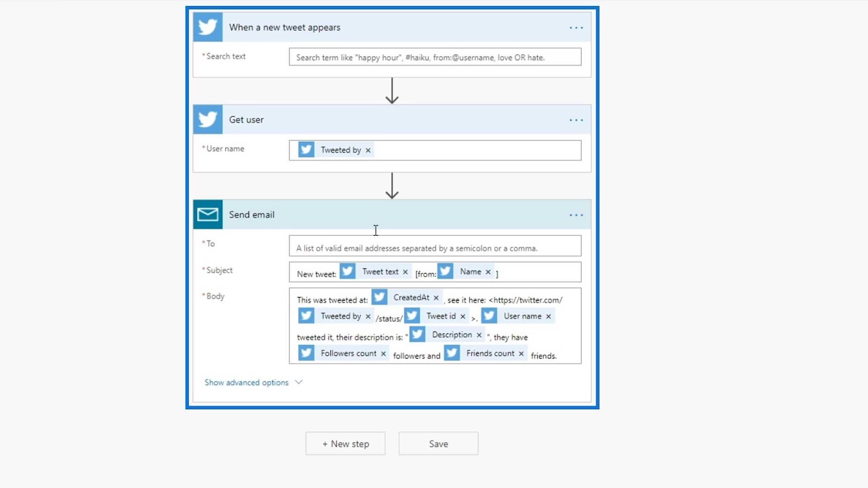Click the chevron next to Show advanced options

tap(298, 382)
